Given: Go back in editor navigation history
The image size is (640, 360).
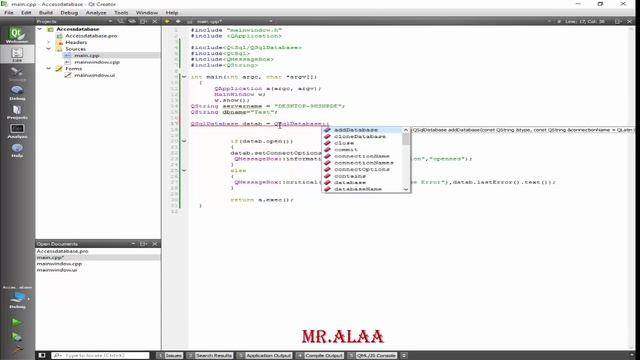Looking at the screenshot, I should click(167, 21).
